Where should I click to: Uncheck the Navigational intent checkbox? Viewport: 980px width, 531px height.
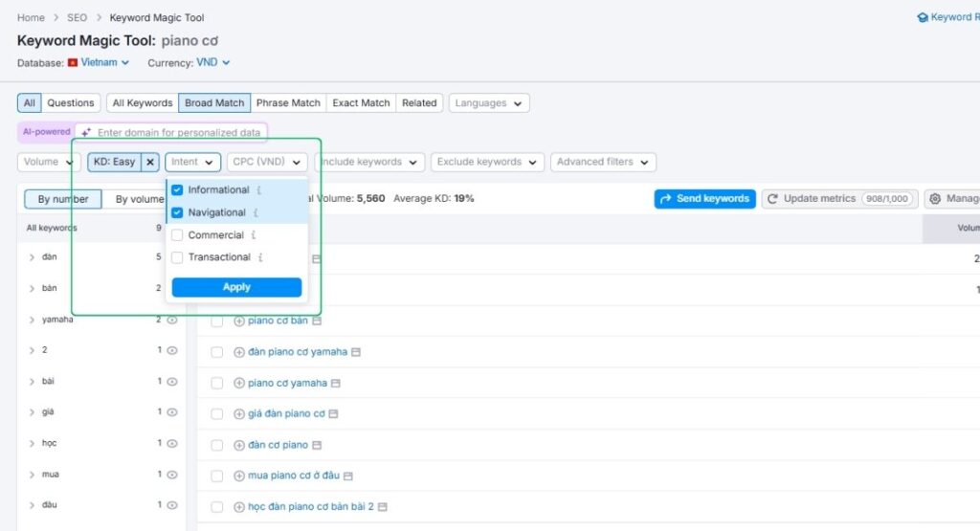pos(177,213)
